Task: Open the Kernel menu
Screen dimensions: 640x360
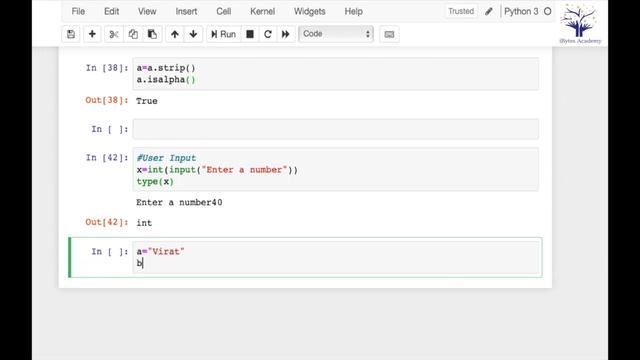Action: [262, 11]
